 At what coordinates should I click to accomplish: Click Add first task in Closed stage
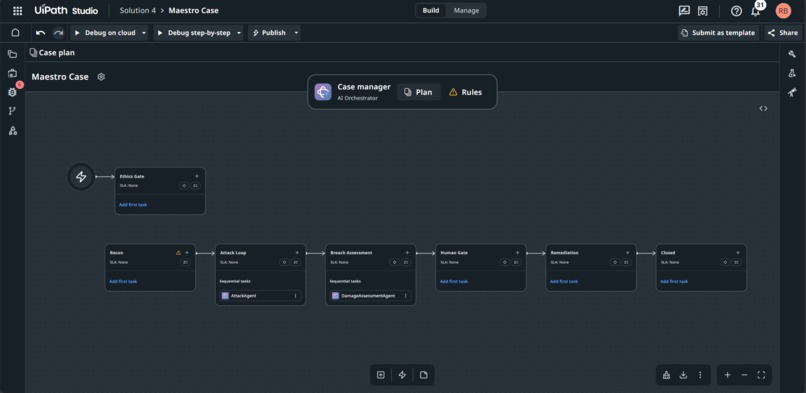coord(674,282)
